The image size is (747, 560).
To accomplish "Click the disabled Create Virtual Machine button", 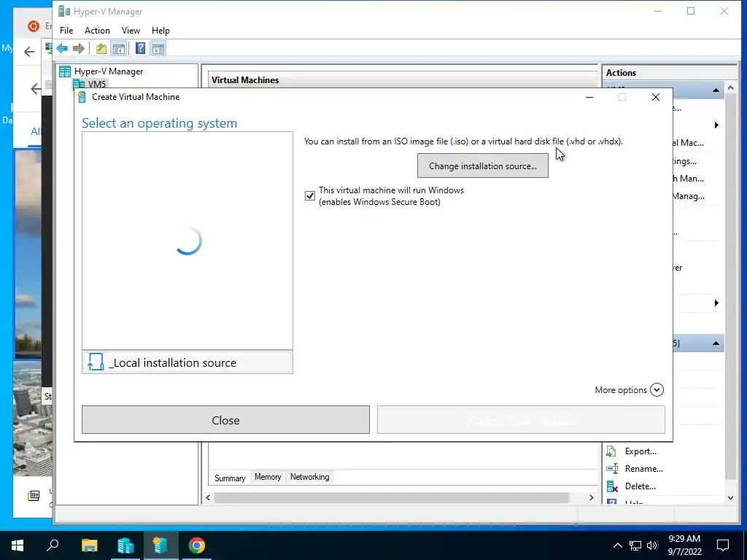I will click(x=521, y=420).
